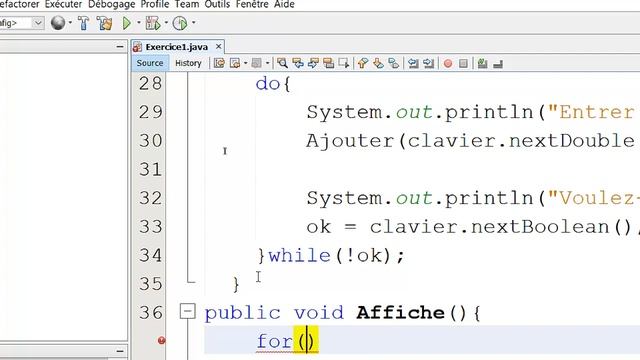
Task: Navigate Back in editor toolbar
Action: coord(235,63)
